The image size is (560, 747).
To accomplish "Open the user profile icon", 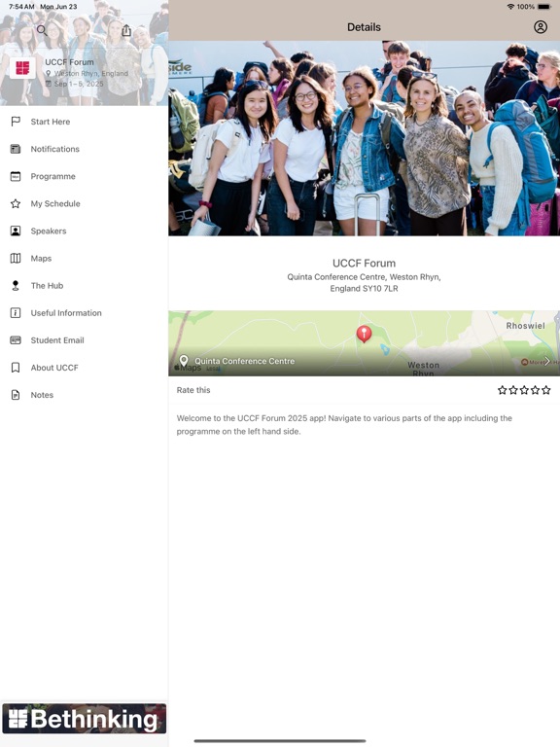I will 540,26.
